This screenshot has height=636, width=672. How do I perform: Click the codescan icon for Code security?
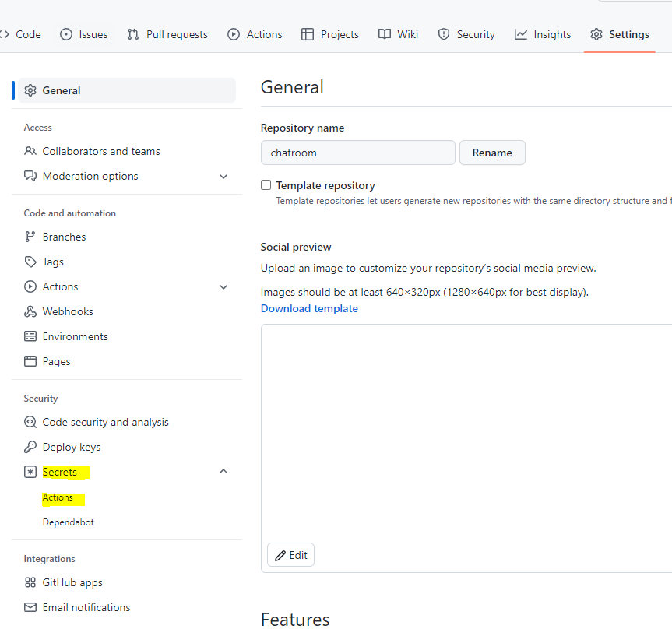30,422
